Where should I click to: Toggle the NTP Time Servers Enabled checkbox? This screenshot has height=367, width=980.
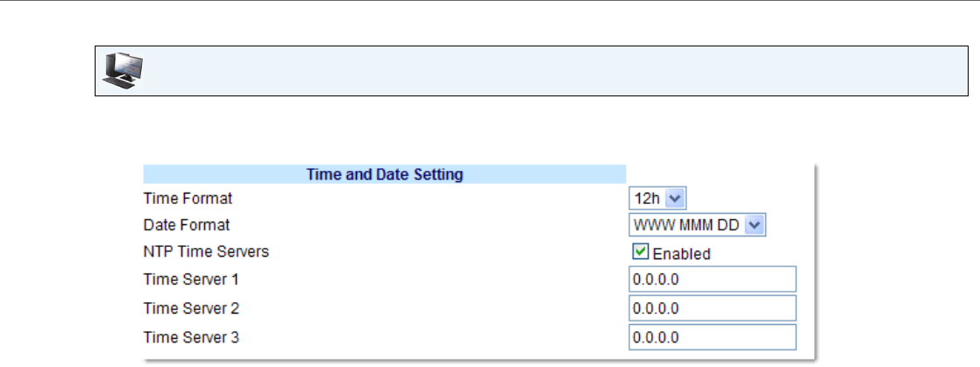pyautogui.click(x=639, y=252)
